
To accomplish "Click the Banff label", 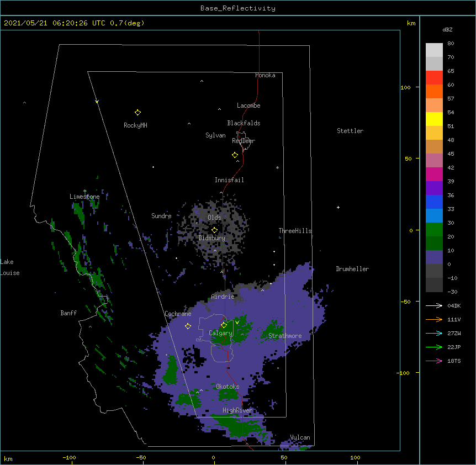I will [68, 313].
